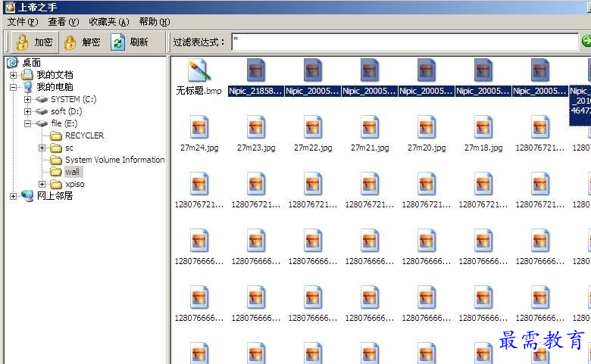Open the 查看(V) menu
The image size is (591, 364).
tap(64, 22)
